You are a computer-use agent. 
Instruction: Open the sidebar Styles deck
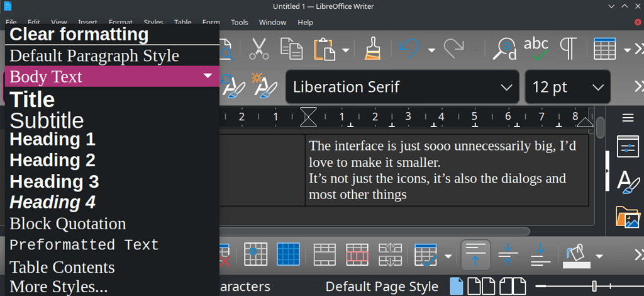coord(628,182)
